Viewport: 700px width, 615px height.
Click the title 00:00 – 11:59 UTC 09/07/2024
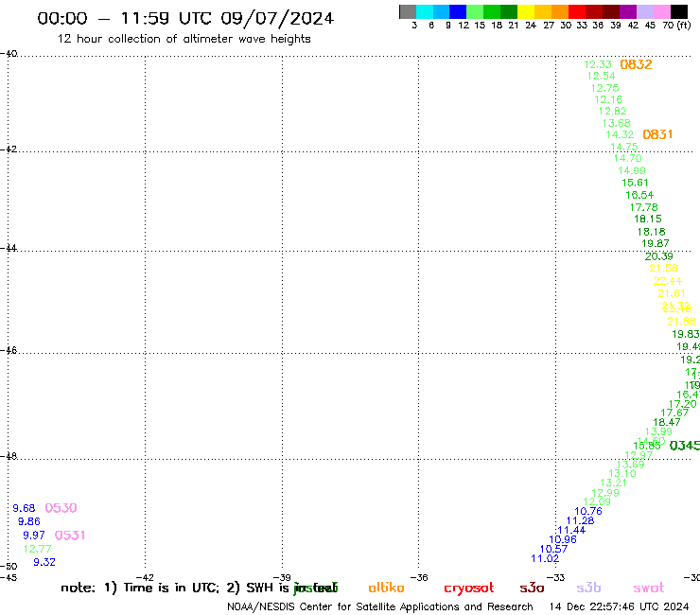185,18
